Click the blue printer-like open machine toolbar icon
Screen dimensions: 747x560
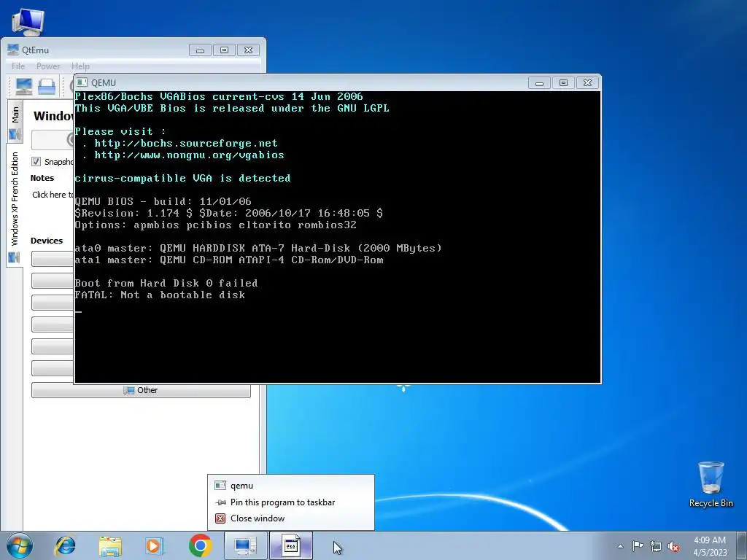click(47, 86)
